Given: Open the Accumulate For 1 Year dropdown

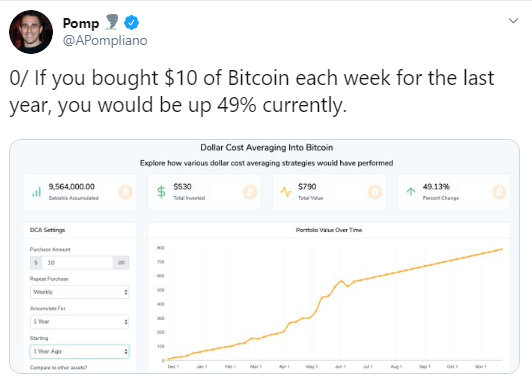Looking at the screenshot, I should (x=79, y=322).
